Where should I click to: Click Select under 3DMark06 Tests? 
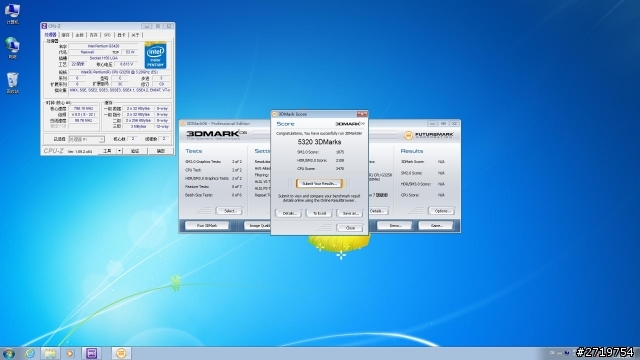229,211
